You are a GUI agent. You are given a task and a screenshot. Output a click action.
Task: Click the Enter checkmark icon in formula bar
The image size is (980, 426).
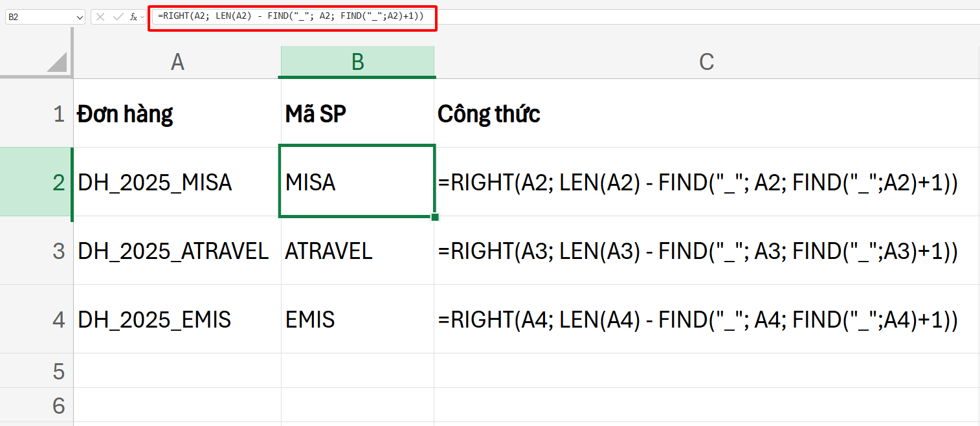point(117,17)
